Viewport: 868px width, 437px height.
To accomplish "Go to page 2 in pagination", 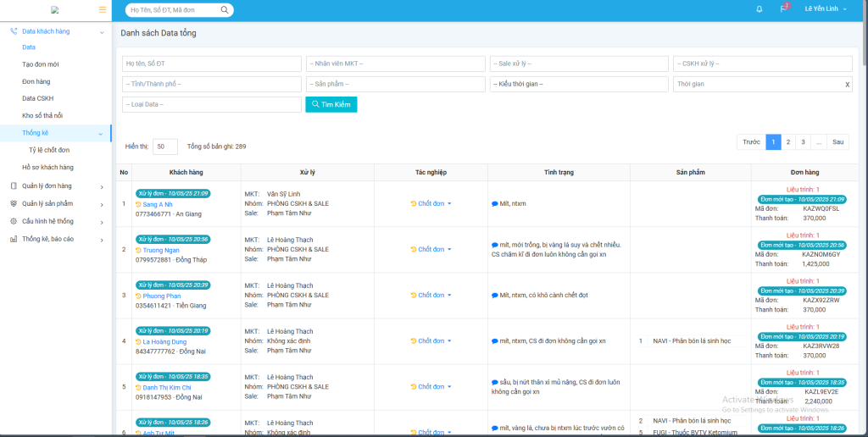I will click(x=787, y=142).
